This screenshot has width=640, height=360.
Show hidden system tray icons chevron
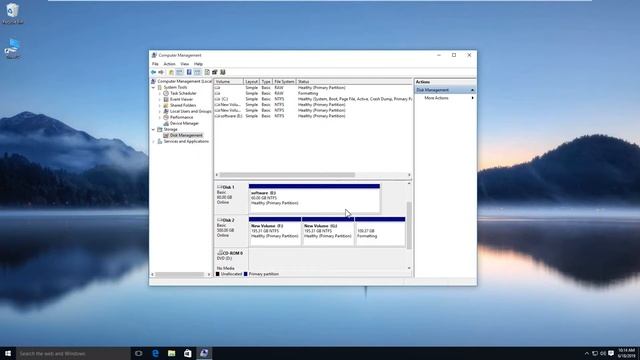coord(587,353)
